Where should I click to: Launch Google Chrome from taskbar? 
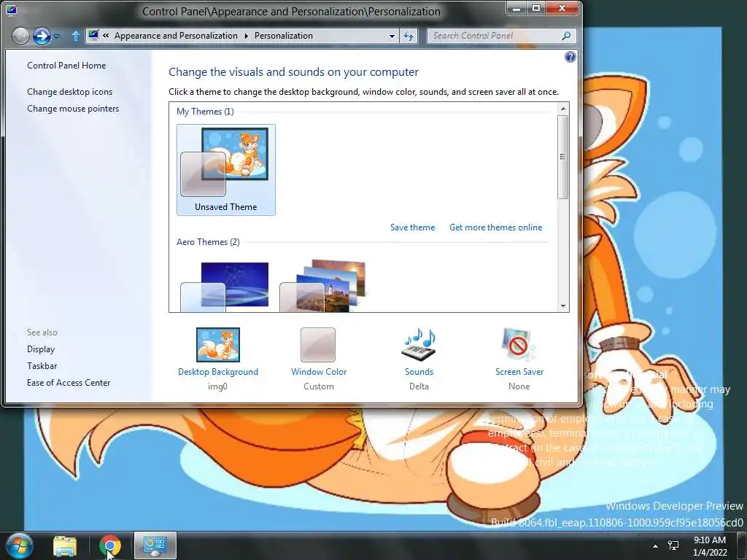pos(110,545)
